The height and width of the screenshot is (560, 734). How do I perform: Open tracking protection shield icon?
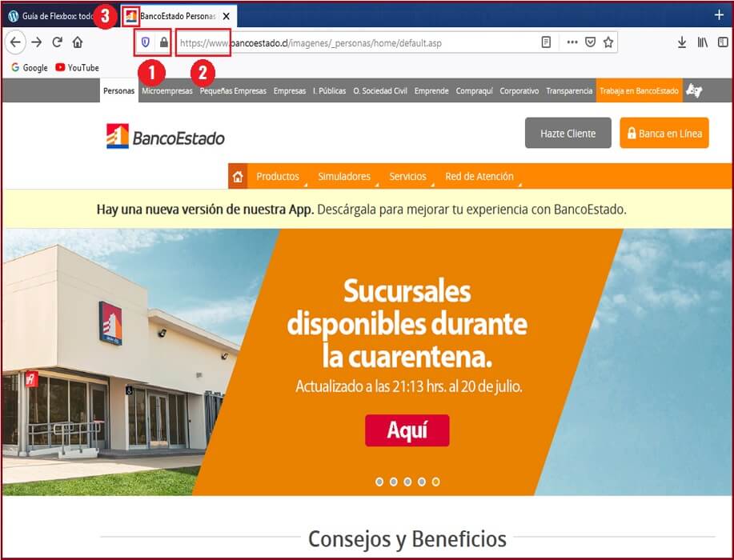[145, 42]
